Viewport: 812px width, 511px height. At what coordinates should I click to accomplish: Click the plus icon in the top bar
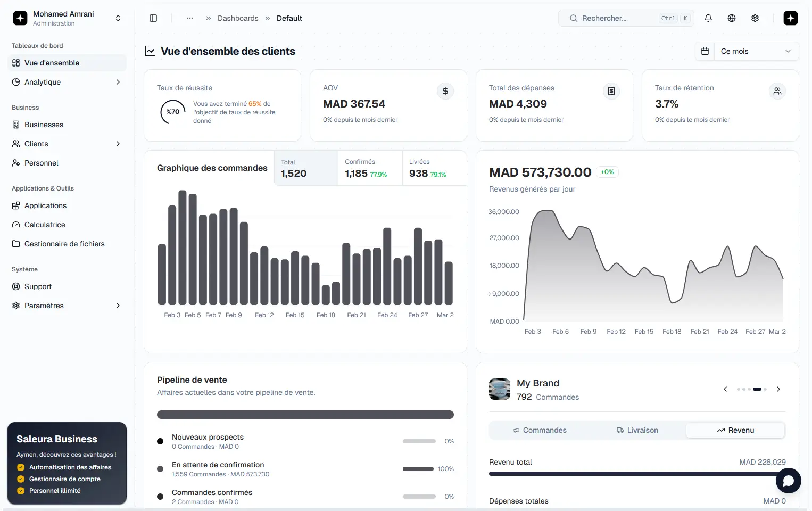click(790, 18)
